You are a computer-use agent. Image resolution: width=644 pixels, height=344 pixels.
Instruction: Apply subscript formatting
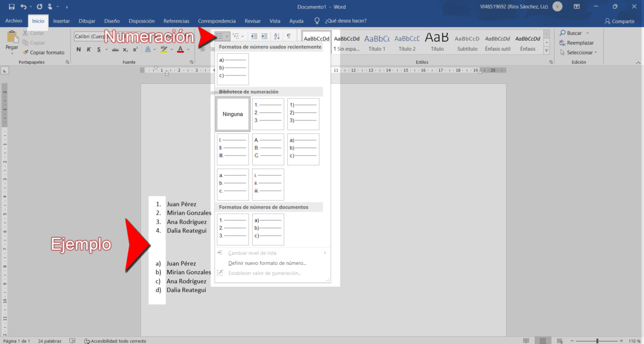pyautogui.click(x=124, y=49)
